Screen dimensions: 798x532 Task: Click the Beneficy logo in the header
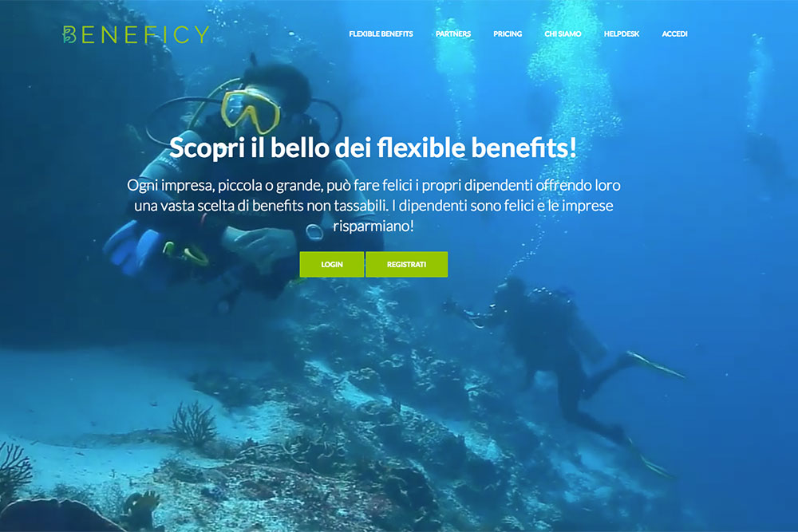pyautogui.click(x=136, y=34)
